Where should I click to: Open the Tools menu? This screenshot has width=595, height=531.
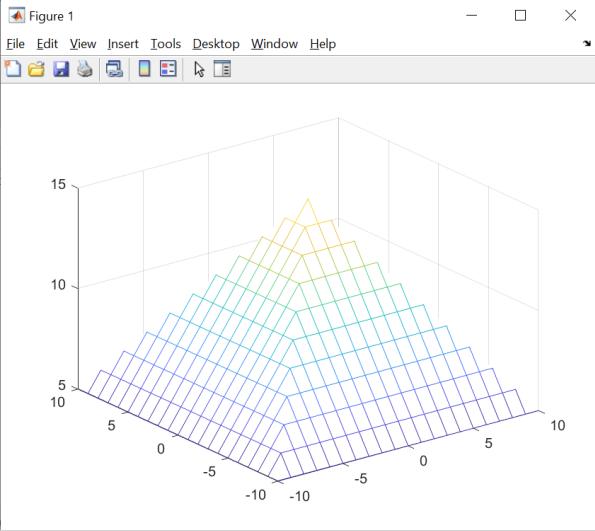point(165,44)
